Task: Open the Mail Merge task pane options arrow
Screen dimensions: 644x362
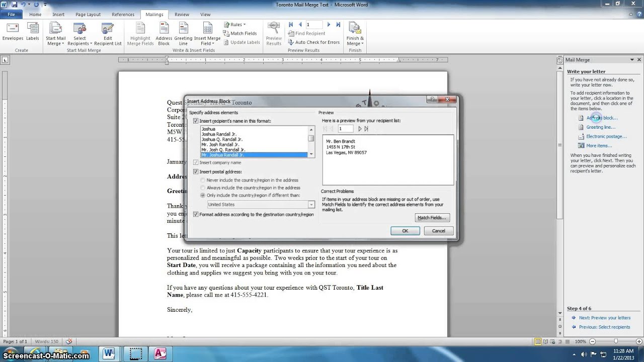Action: coord(632,60)
